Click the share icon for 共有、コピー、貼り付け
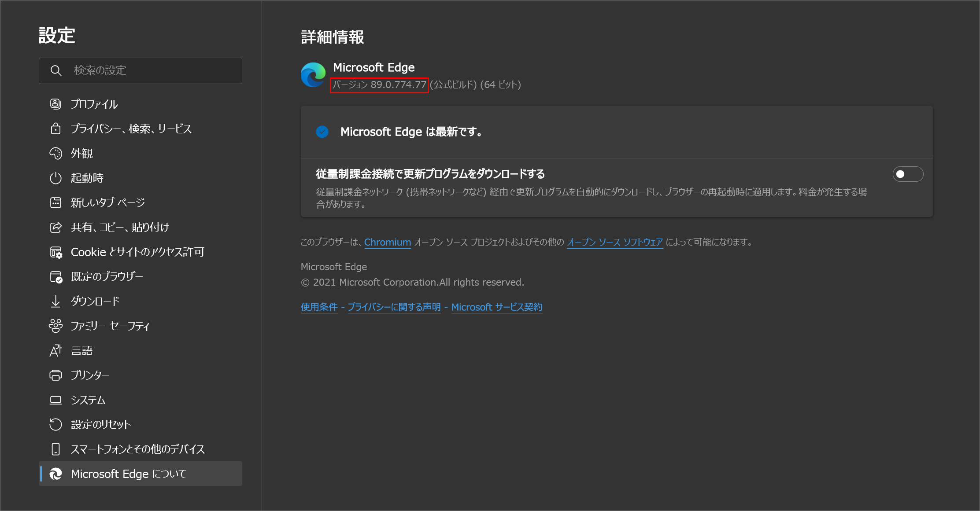The height and width of the screenshot is (511, 980). (x=55, y=227)
